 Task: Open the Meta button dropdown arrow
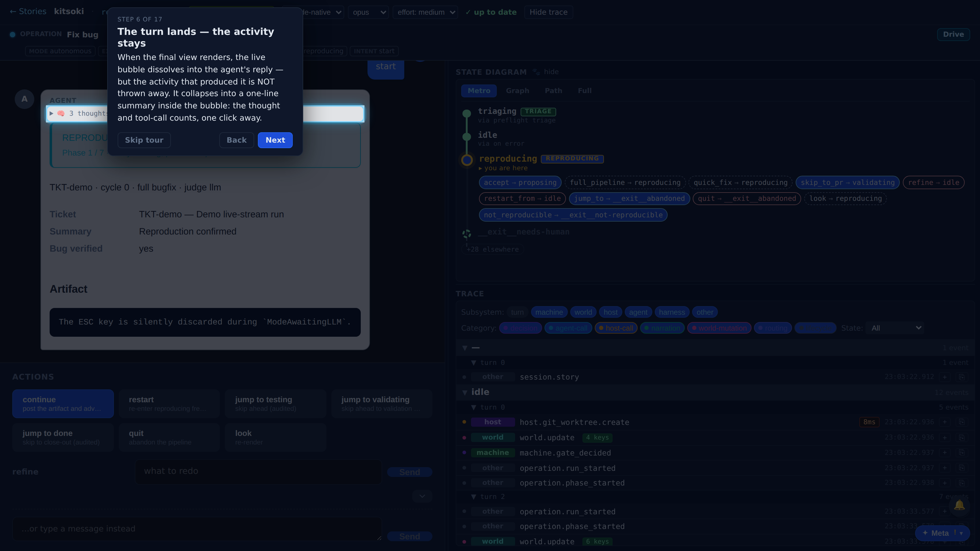[x=961, y=533]
